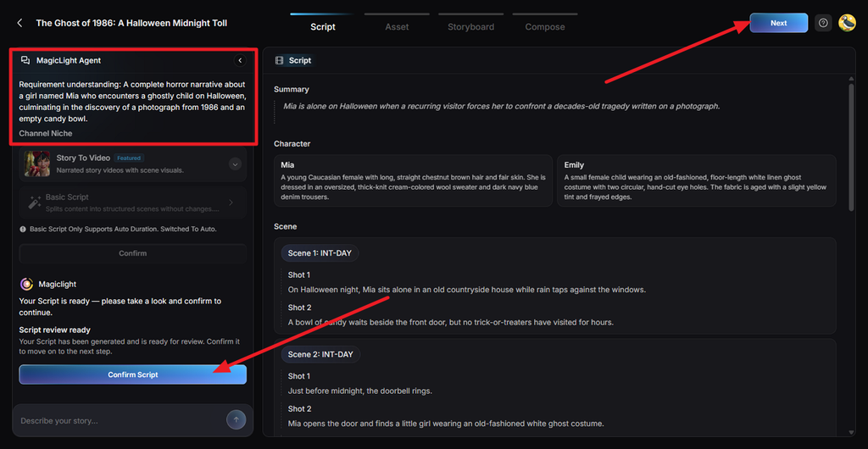Switch to the Compose tab

(545, 26)
